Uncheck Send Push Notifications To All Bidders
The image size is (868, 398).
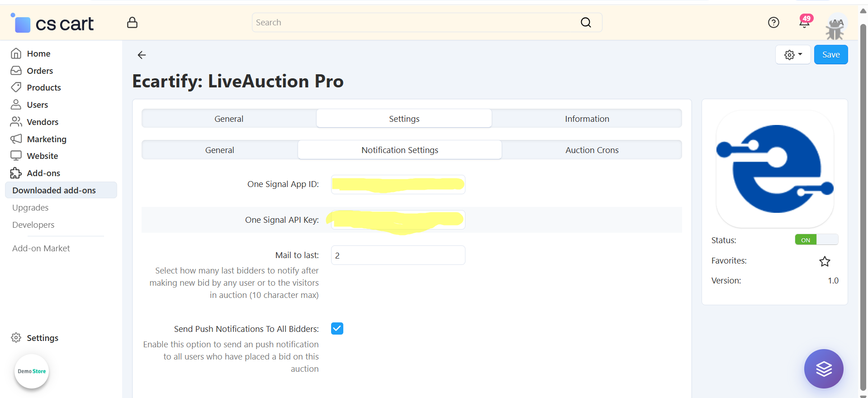(x=337, y=328)
